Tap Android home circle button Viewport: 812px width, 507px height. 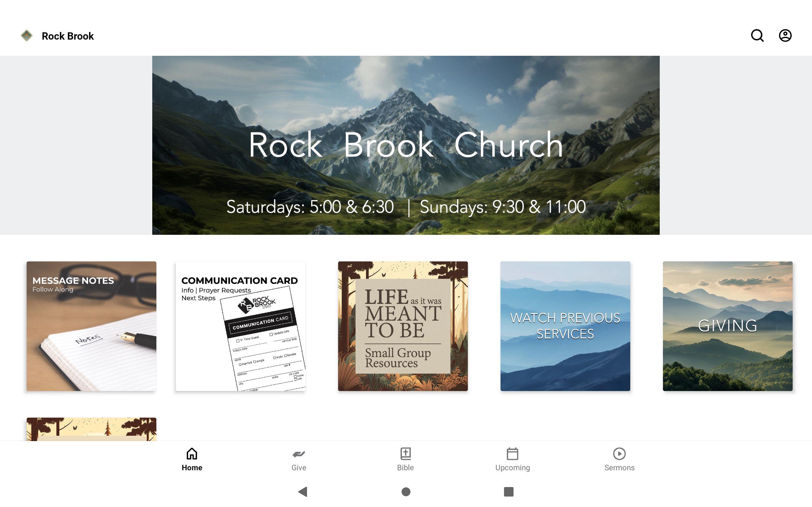[x=406, y=492]
